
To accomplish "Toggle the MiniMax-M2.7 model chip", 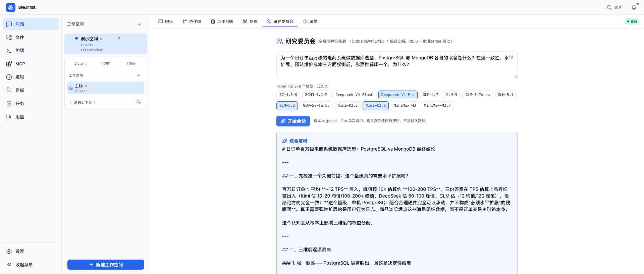I will (437, 106).
